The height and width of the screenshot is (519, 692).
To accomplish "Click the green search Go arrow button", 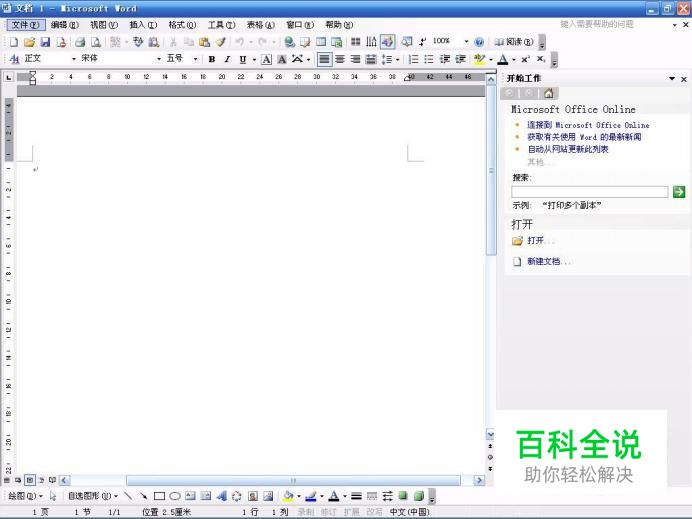I will 679,192.
